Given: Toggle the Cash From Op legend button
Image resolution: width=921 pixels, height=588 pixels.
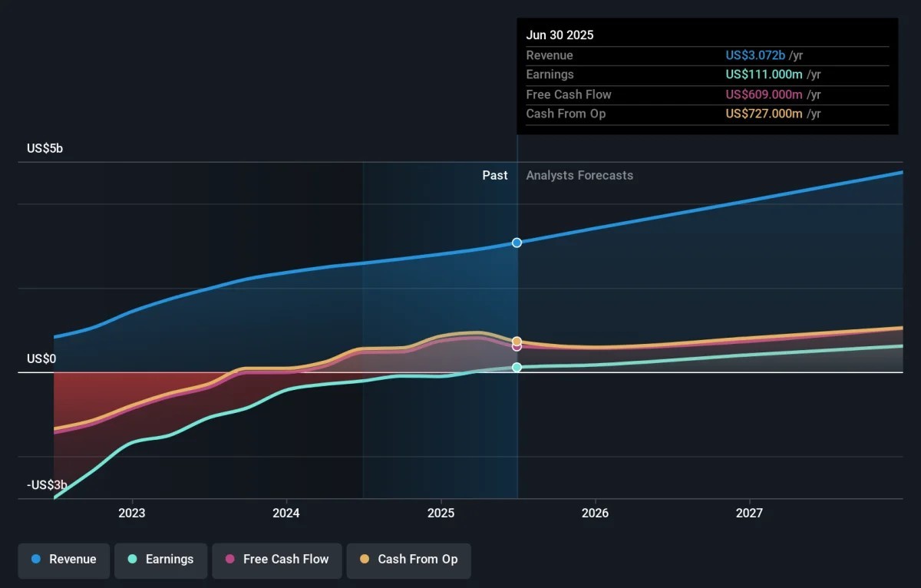Looking at the screenshot, I should 408,560.
